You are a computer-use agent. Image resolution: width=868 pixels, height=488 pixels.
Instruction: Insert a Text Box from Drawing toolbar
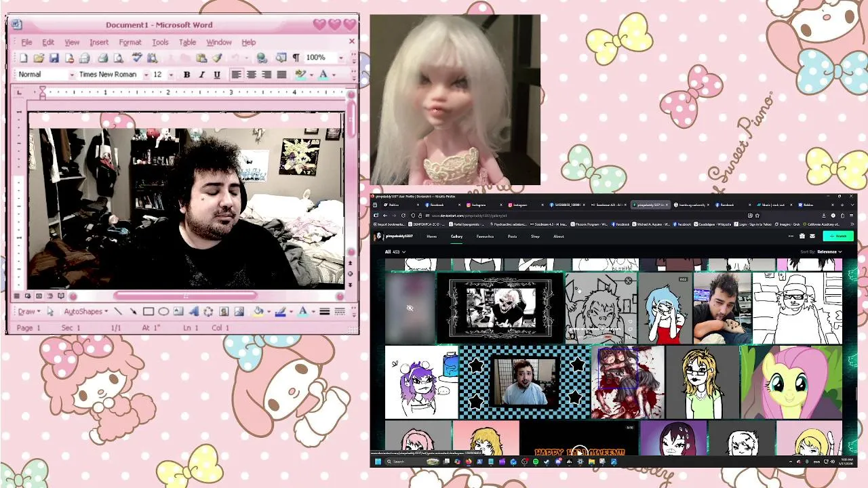[x=178, y=312]
